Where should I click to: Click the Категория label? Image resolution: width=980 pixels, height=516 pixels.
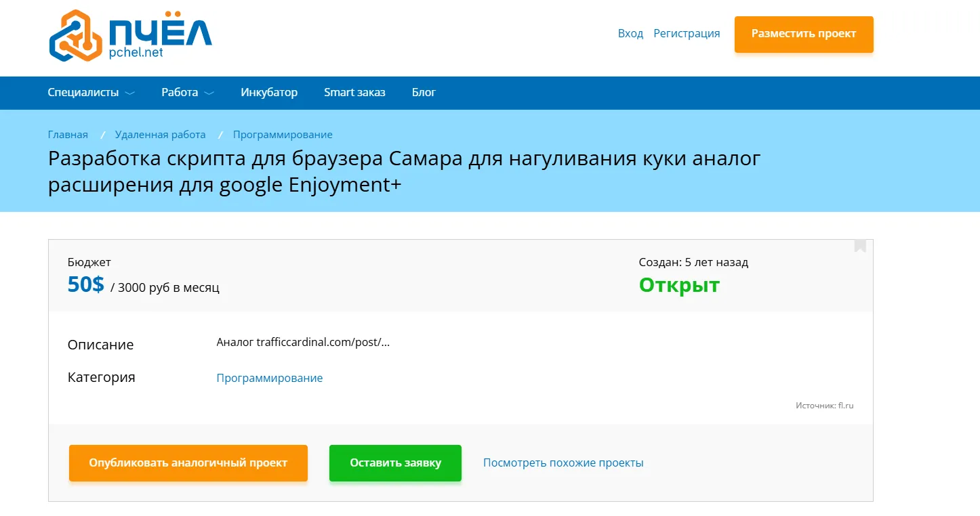(x=102, y=377)
